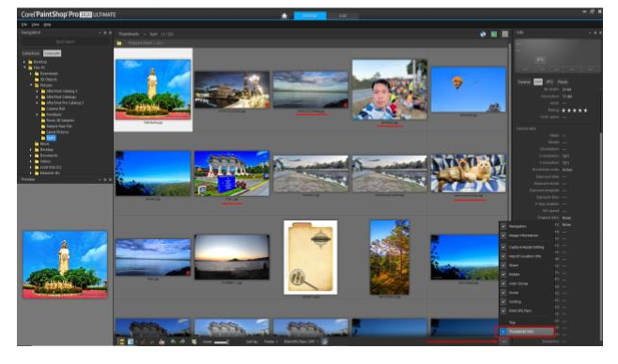Select Thumbnail Info menu entry

(x=527, y=332)
